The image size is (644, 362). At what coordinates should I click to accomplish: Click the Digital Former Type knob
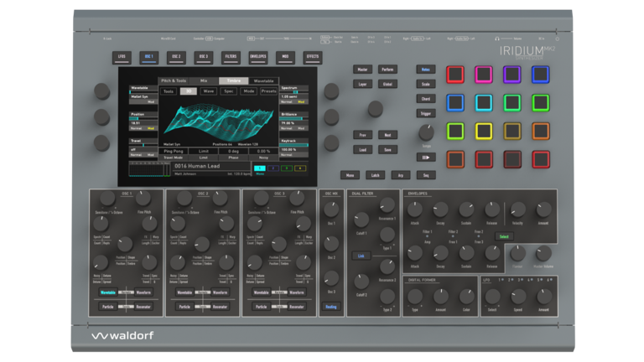point(415,297)
